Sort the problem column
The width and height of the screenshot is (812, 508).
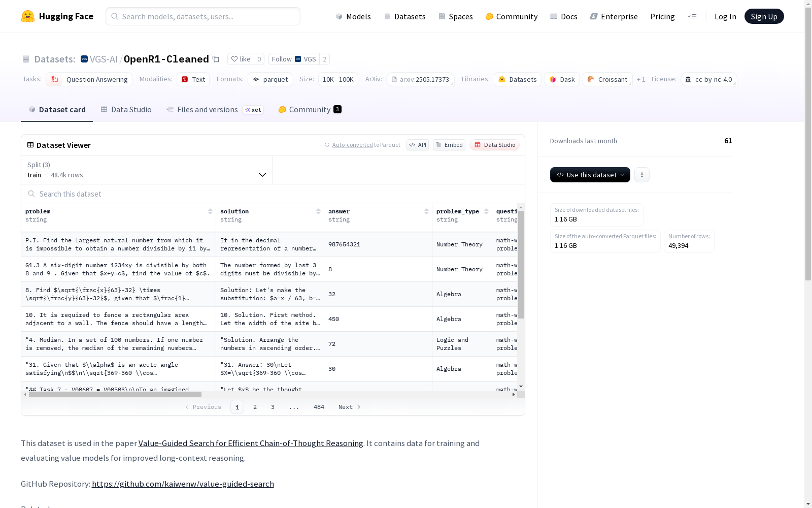210,211
